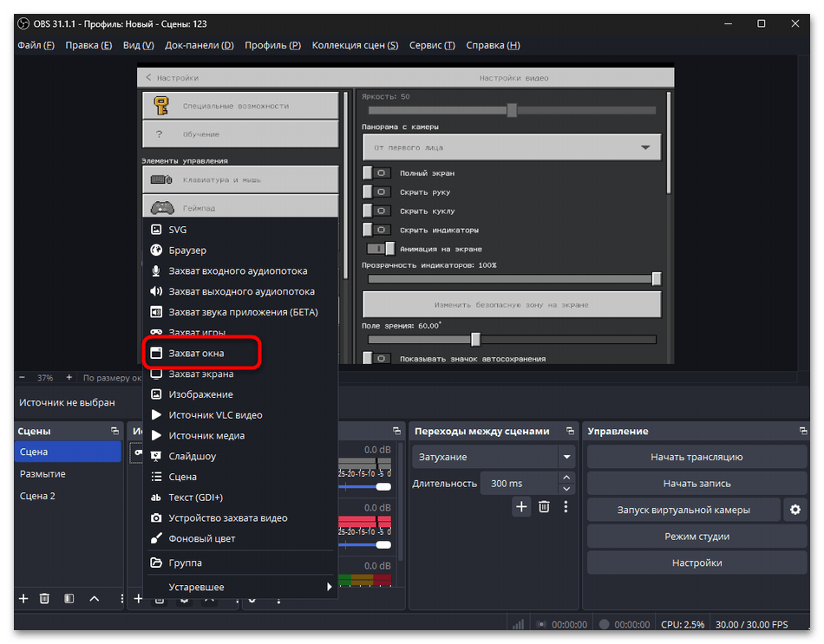Open transition three-dots properties menu
Image resolution: width=824 pixels, height=644 pixels.
coord(566,506)
